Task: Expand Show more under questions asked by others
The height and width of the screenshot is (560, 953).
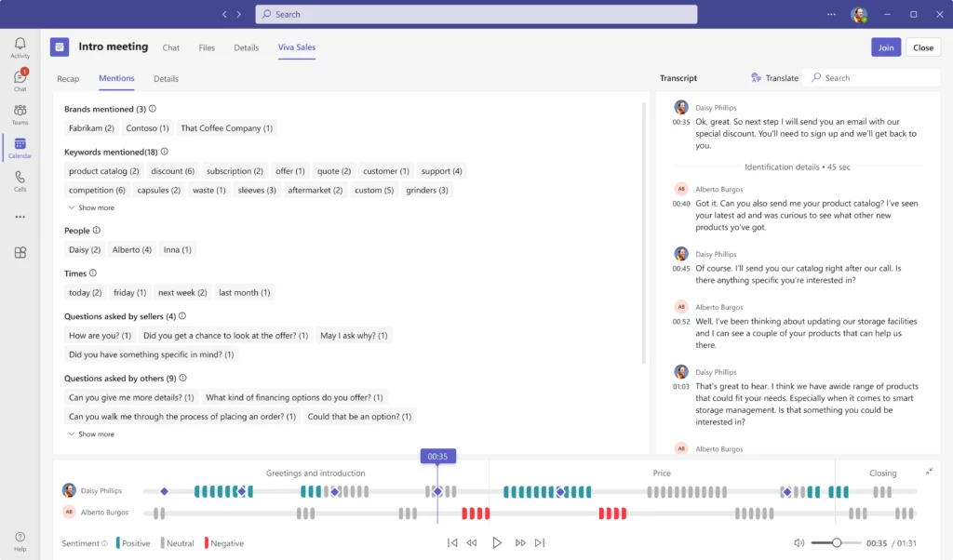Action: coord(91,433)
